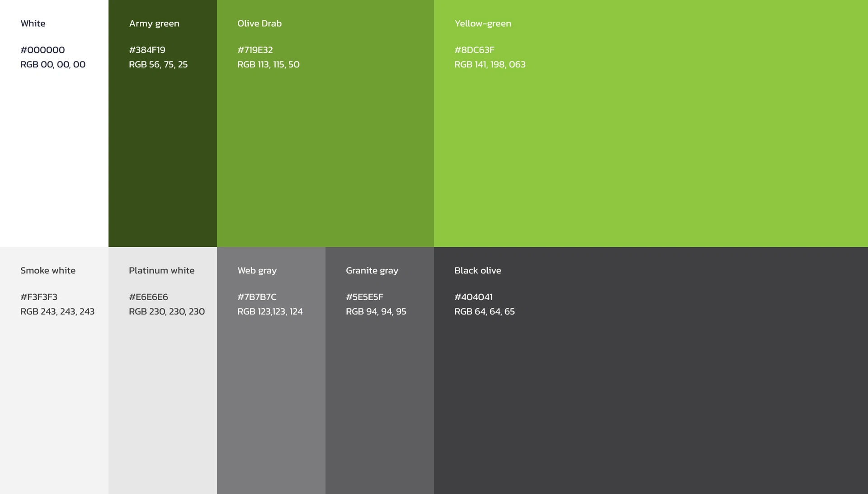
Task: Click the #719E32 hex code
Action: click(255, 50)
